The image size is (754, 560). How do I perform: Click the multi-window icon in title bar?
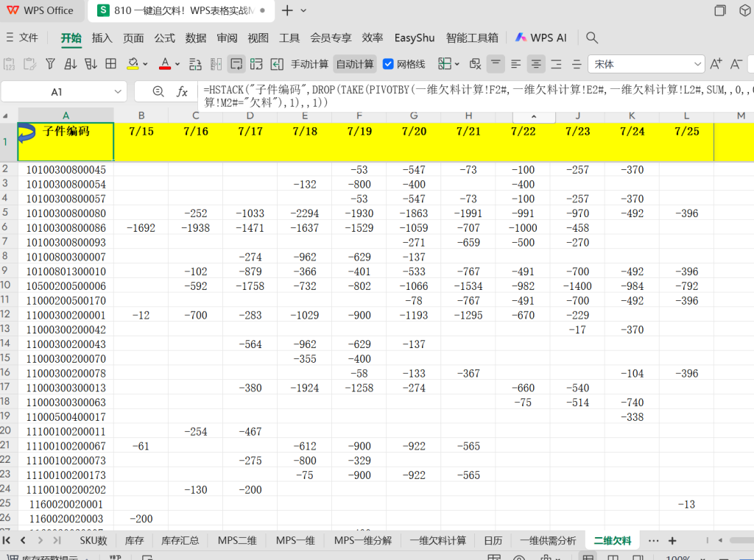(x=719, y=10)
